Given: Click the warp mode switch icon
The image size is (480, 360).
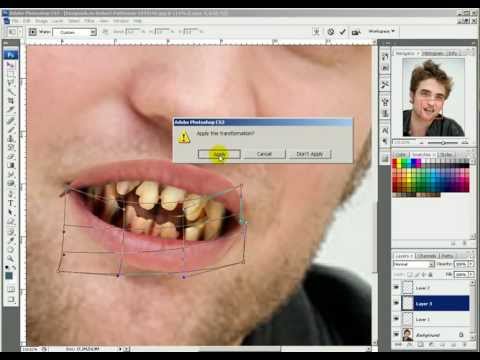Looking at the screenshot, I should coord(316,32).
